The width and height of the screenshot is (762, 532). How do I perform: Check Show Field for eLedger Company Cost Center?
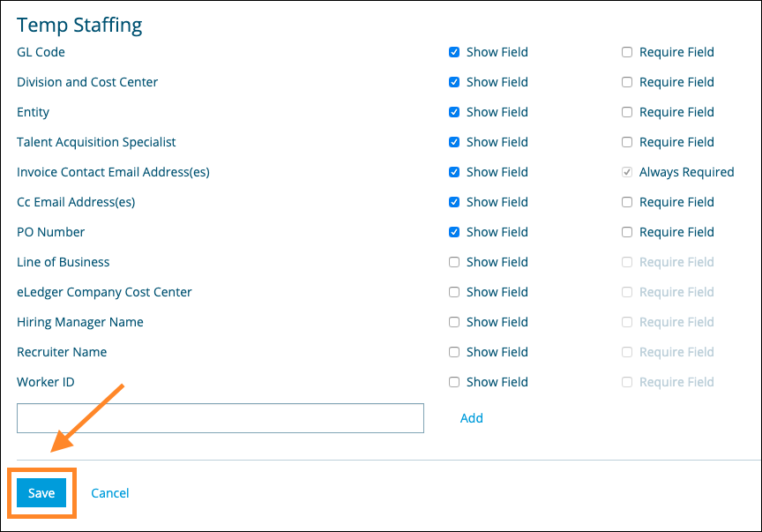click(x=454, y=292)
